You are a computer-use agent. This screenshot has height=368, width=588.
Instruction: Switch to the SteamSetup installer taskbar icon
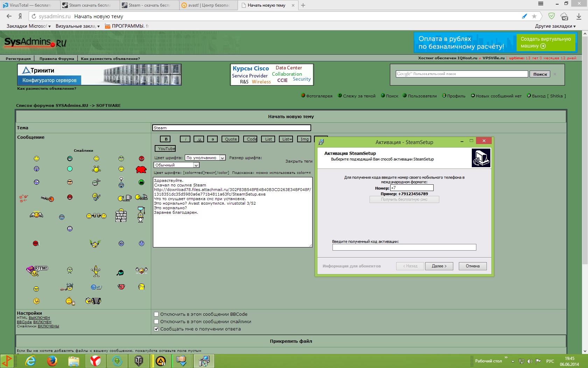(204, 361)
